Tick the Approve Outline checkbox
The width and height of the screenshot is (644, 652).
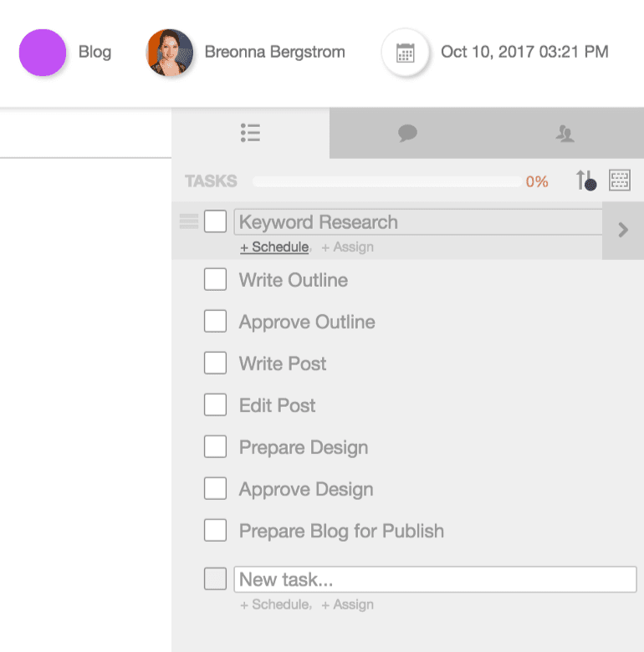point(216,321)
